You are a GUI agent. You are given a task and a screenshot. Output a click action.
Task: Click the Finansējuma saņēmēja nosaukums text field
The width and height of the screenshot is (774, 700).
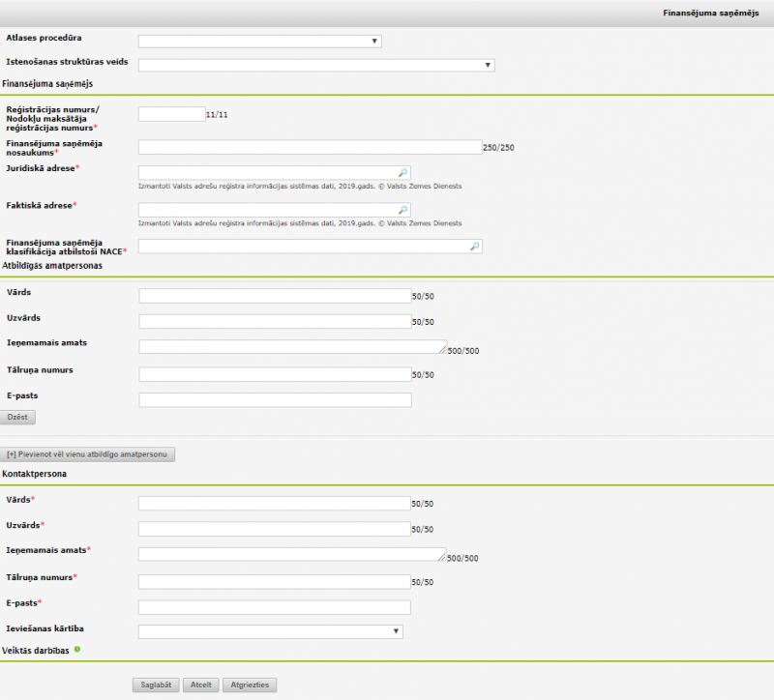(310, 147)
